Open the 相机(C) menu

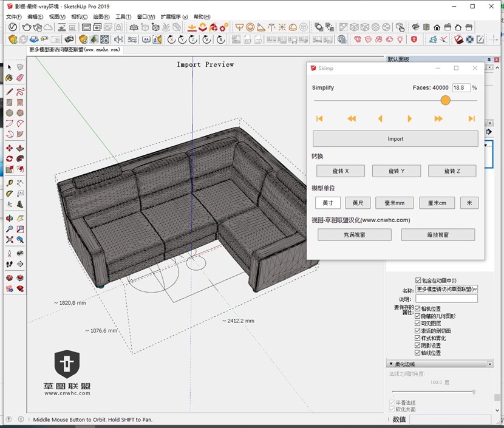coord(80,17)
